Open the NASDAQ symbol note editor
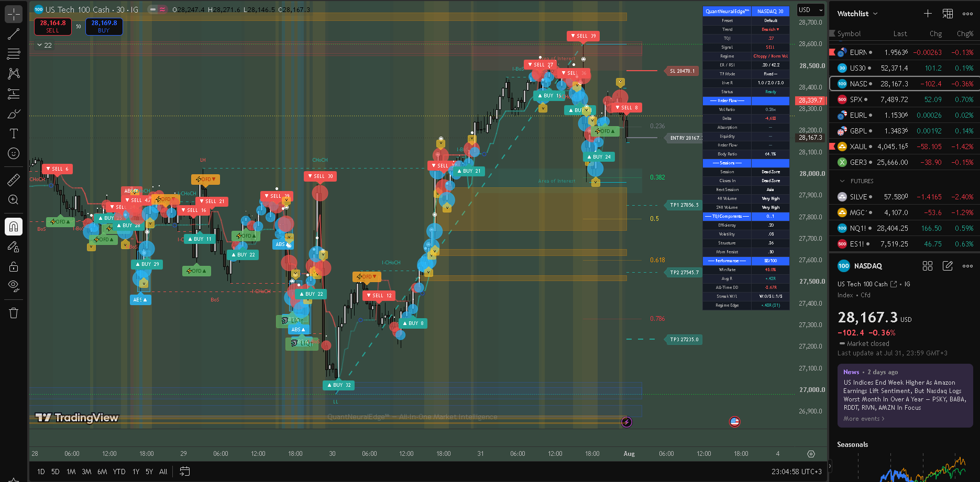 point(948,266)
